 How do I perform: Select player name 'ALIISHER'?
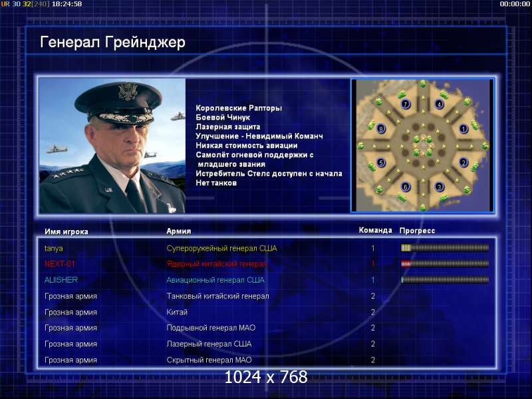(61, 280)
